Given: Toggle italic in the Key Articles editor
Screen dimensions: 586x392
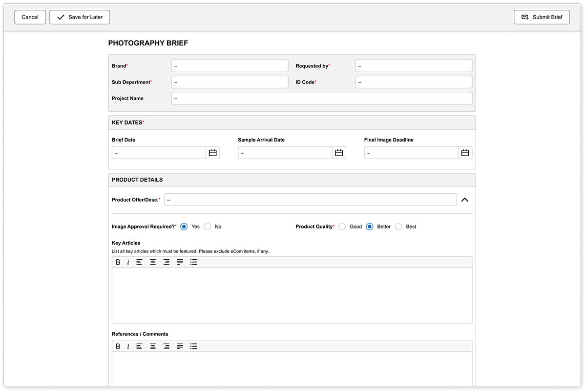Looking at the screenshot, I should coord(128,262).
